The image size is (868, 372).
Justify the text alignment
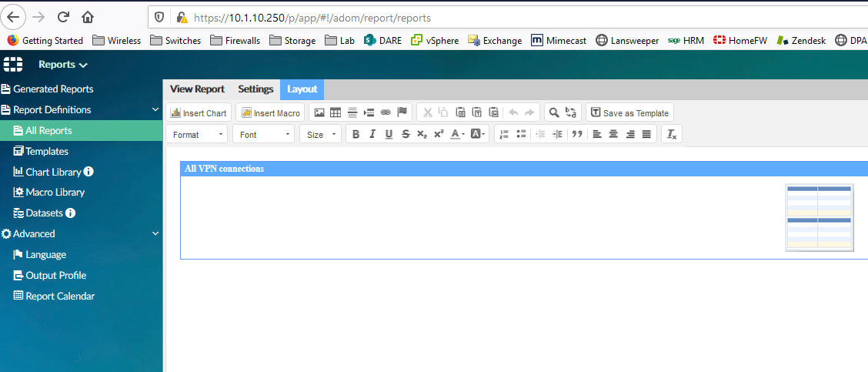point(646,134)
